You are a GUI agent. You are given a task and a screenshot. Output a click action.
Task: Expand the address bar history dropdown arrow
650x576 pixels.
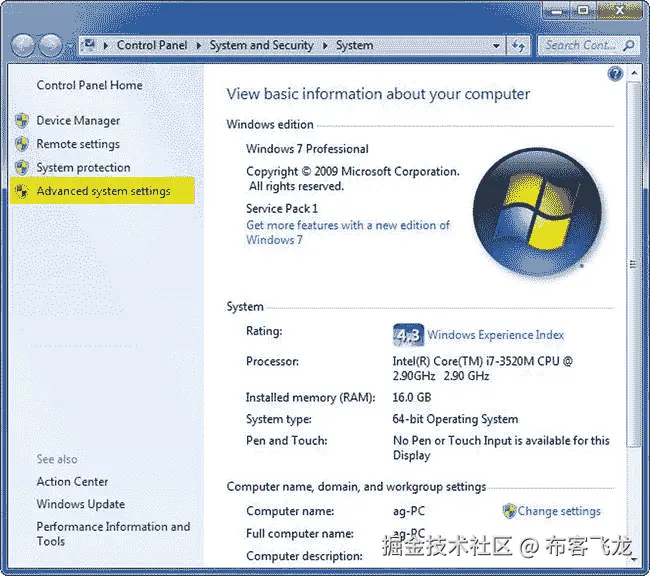496,46
